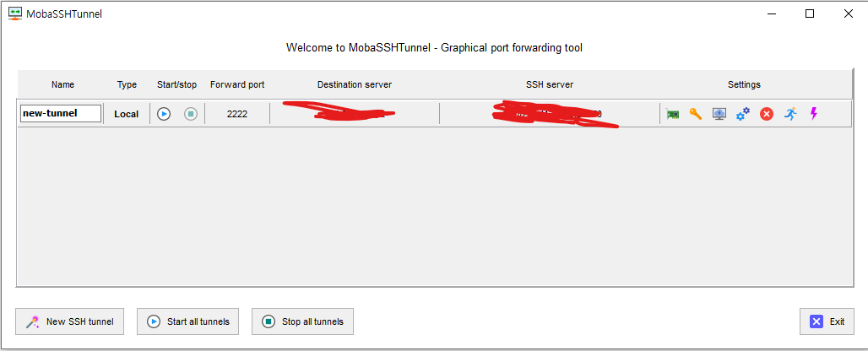The height and width of the screenshot is (351, 868).
Task: Select an SSH key via the key icon
Action: [696, 114]
